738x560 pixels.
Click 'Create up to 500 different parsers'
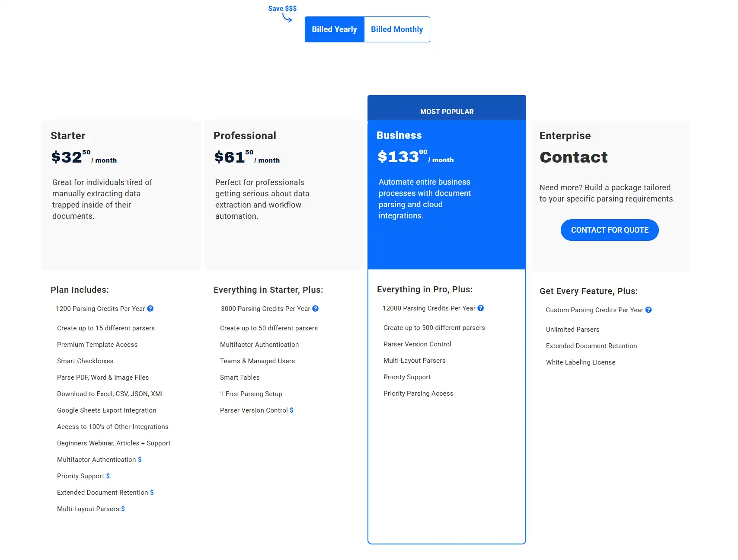(x=434, y=328)
